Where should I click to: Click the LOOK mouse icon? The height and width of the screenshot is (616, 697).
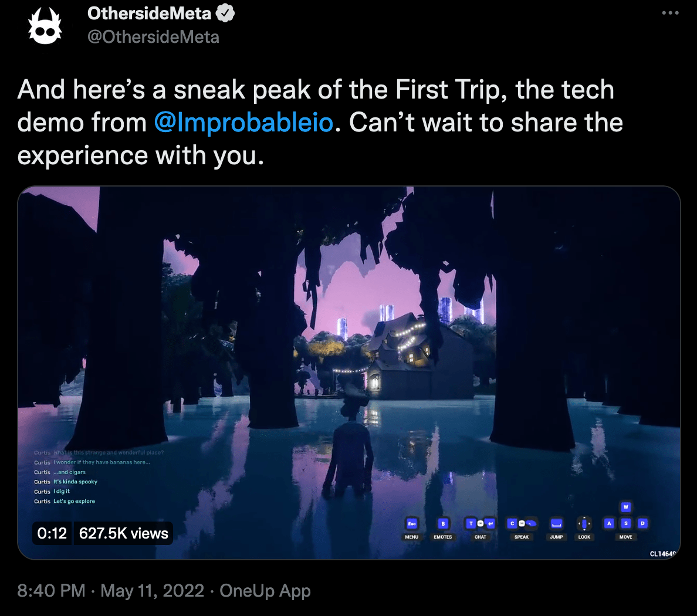pyautogui.click(x=584, y=523)
